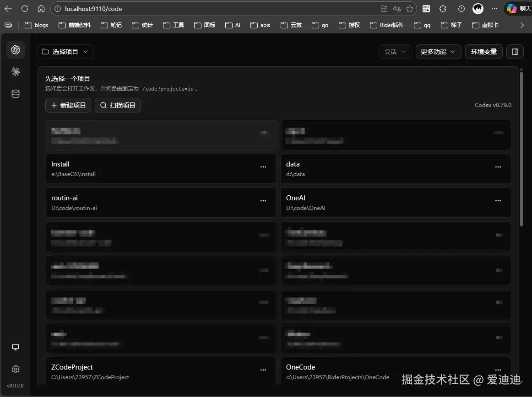Click the address bar with localhost:9110/code
Image resolution: width=532 pixels, height=397 pixels.
(217, 9)
